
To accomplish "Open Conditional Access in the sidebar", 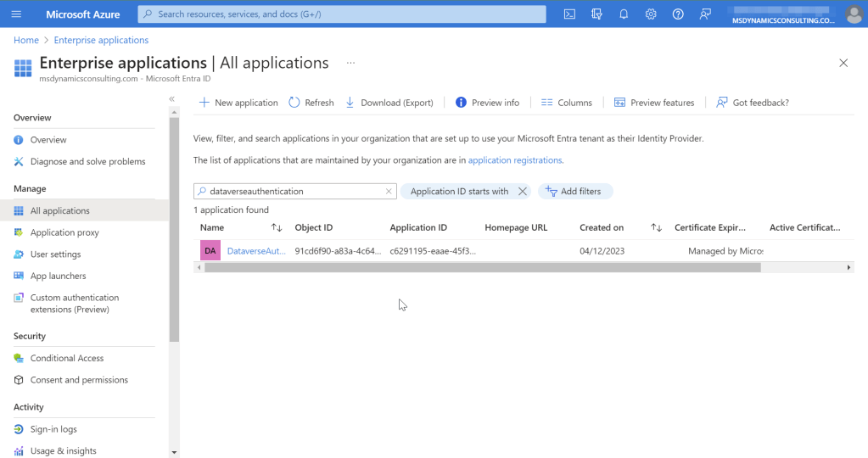I will [x=66, y=358].
